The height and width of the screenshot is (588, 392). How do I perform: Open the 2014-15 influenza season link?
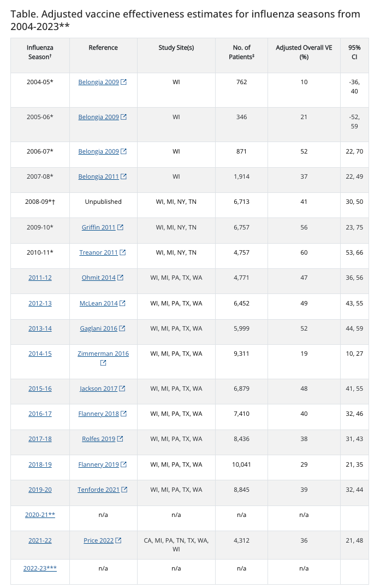pos(40,354)
